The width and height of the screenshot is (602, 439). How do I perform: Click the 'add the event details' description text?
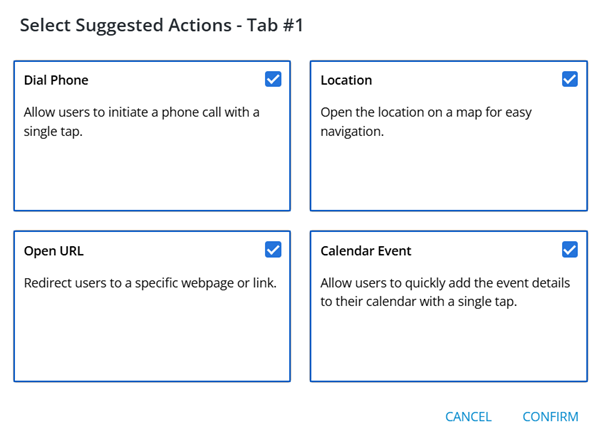click(445, 292)
